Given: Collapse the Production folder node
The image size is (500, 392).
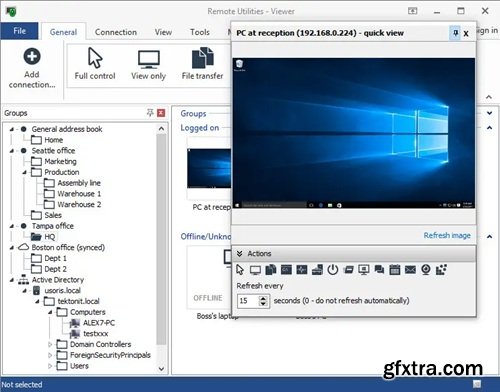Looking at the screenshot, I should [x=25, y=172].
